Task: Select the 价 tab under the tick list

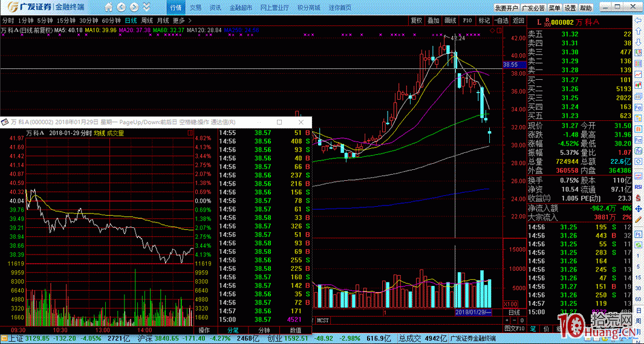Action: coord(545,328)
